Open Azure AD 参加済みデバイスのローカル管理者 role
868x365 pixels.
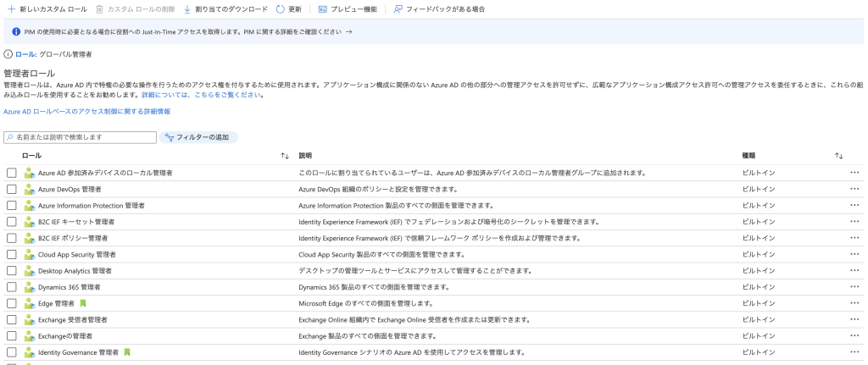[105, 173]
